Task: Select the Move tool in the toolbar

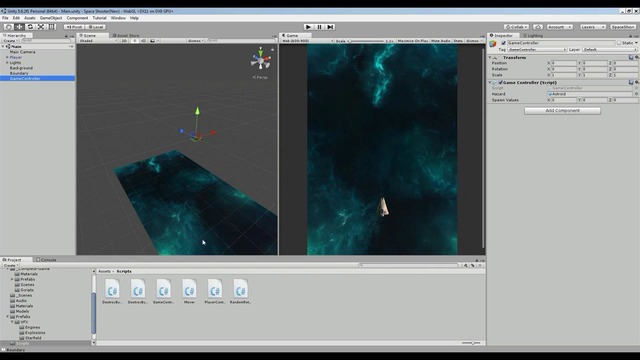Action: (19, 27)
